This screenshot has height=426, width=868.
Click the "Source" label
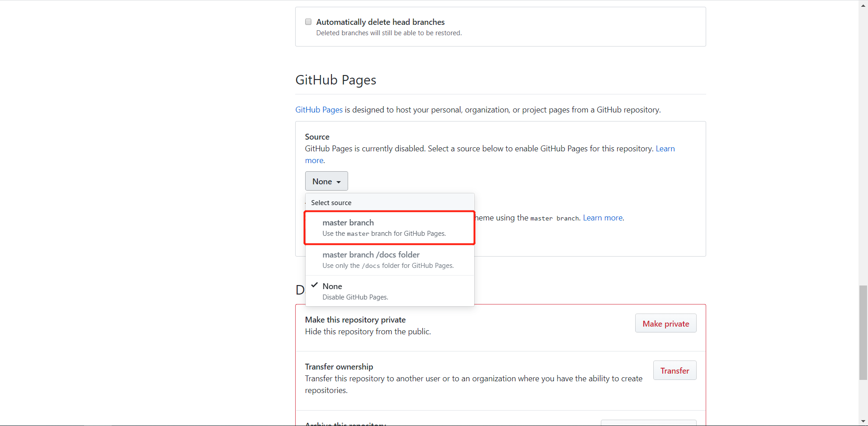click(x=317, y=137)
